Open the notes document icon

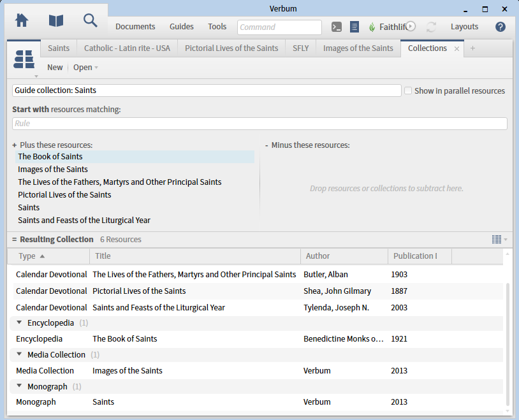(354, 27)
